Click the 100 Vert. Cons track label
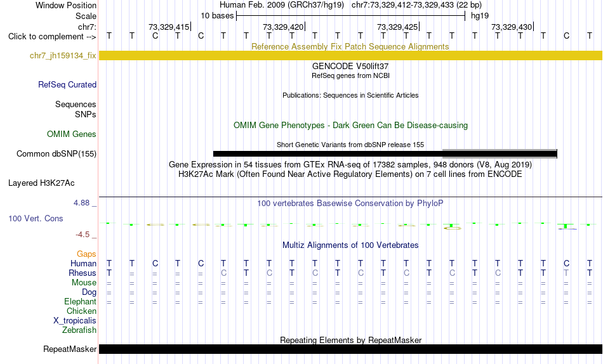603x364 pixels. tap(36, 218)
